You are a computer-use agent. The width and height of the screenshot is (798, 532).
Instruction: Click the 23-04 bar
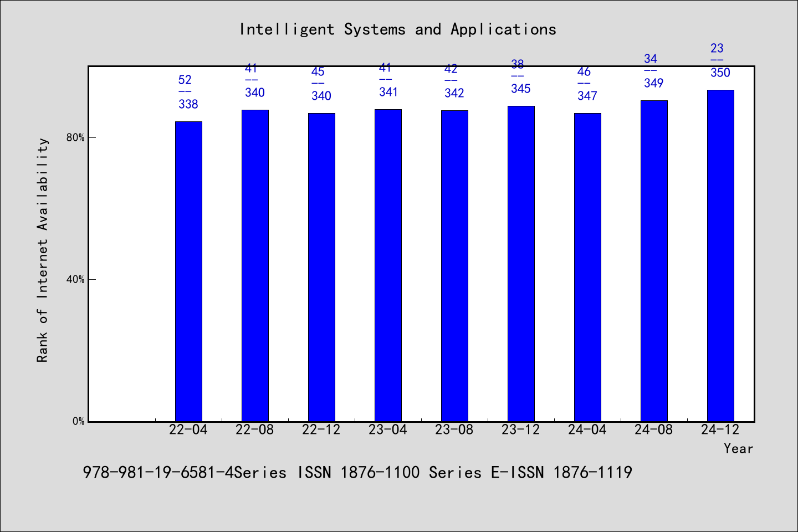[388, 265]
